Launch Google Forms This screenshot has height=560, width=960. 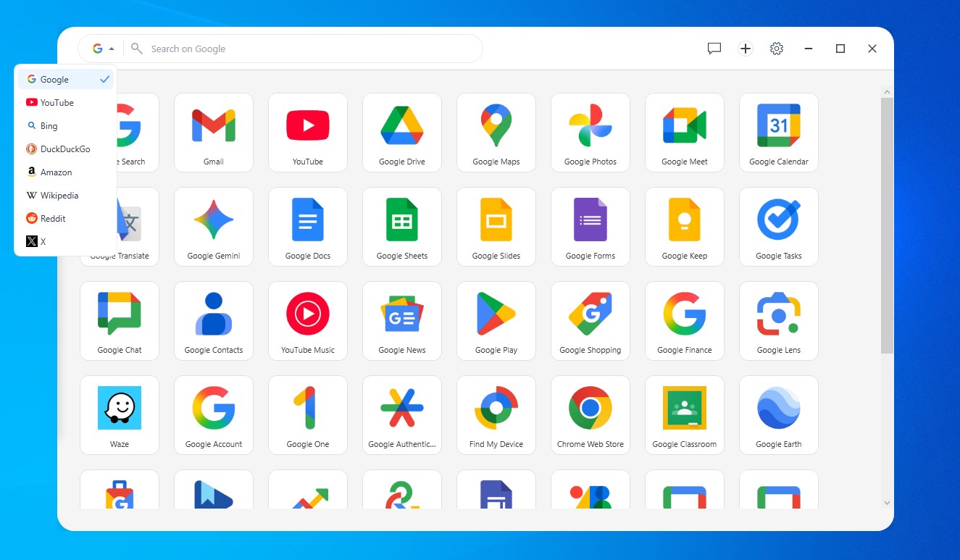coord(590,227)
